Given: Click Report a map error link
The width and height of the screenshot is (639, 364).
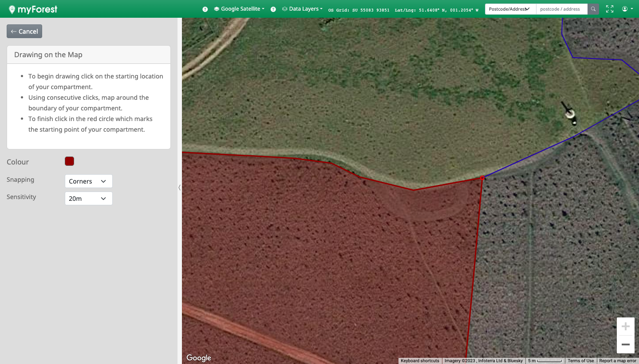Looking at the screenshot, I should pos(617,361).
